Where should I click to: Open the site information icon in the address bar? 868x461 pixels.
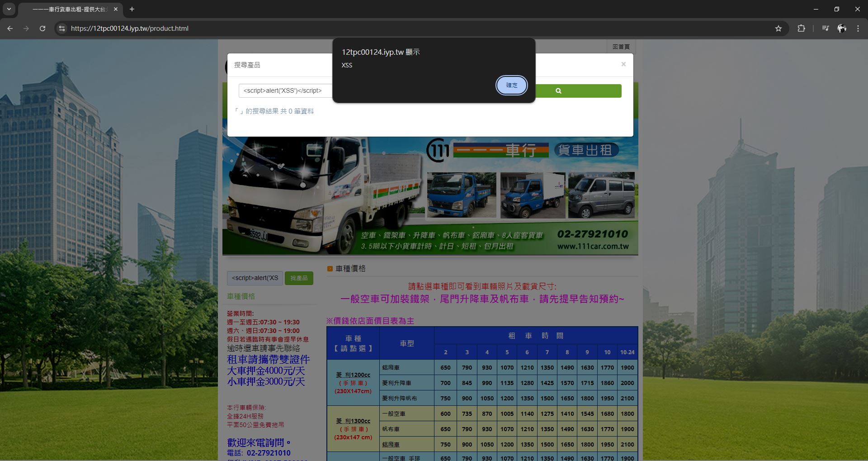coord(62,29)
